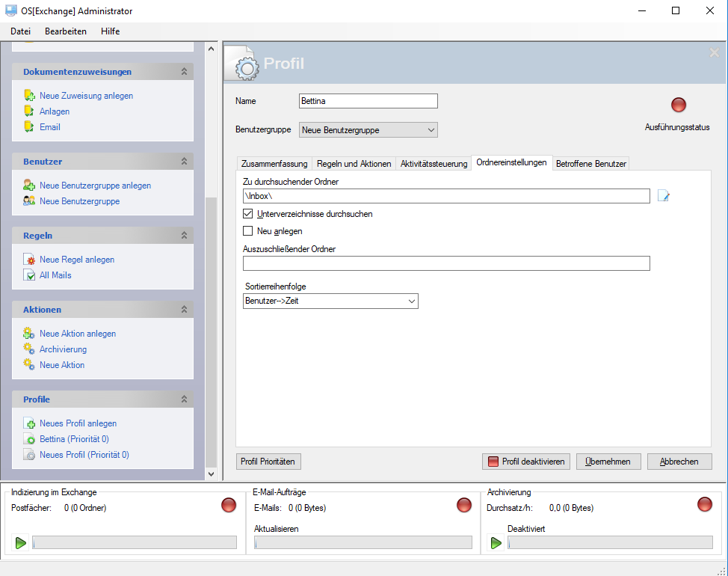Click the Neue Regel anlegen icon
Screen dimensions: 728x576
pyautogui.click(x=29, y=260)
